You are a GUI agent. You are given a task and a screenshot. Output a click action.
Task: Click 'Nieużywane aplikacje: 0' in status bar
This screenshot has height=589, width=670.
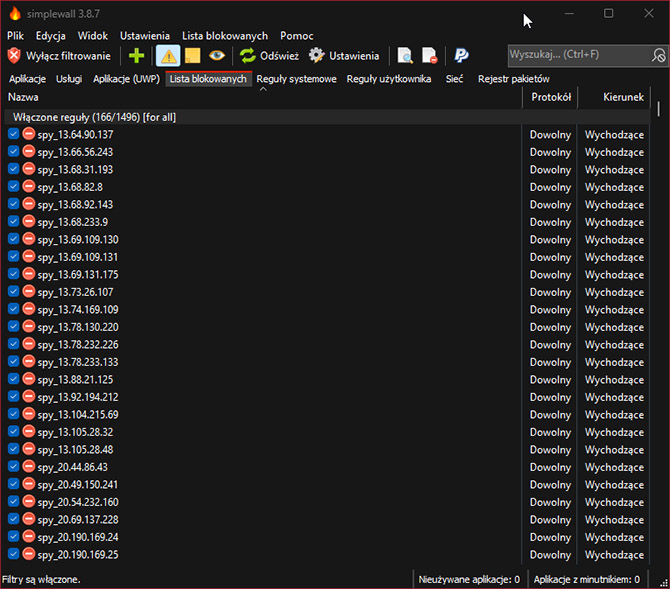click(x=469, y=580)
